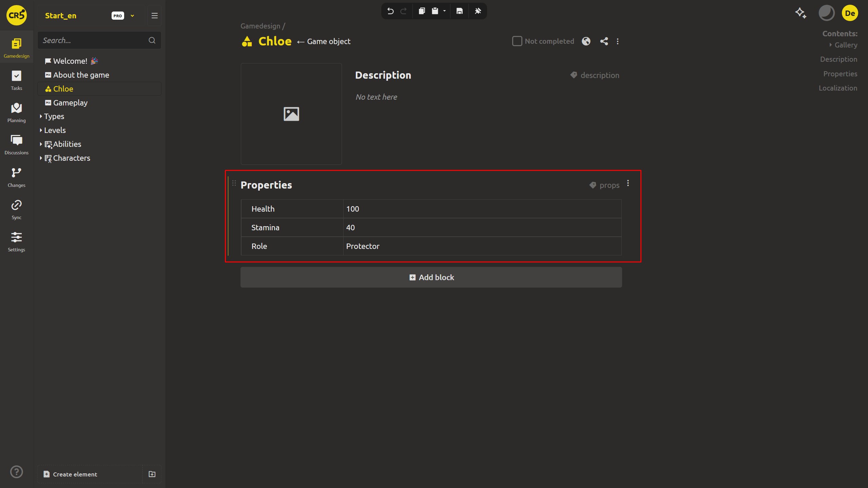Click the CR5 logo icon
The height and width of the screenshot is (488, 868).
click(16, 15)
